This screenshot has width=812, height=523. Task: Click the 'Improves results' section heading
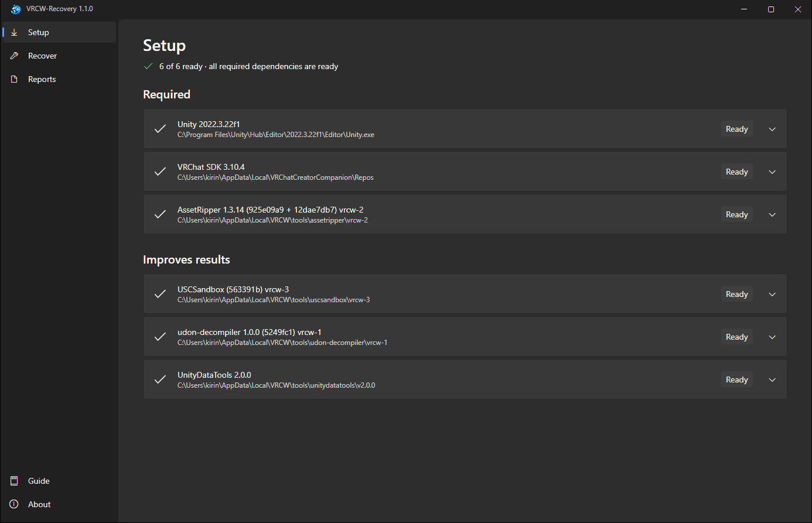(186, 259)
